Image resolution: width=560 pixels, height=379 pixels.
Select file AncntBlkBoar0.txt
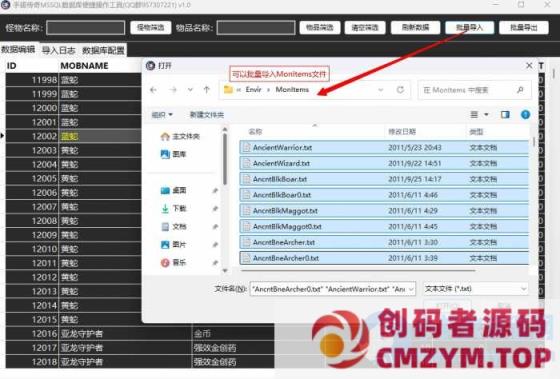click(384, 195)
